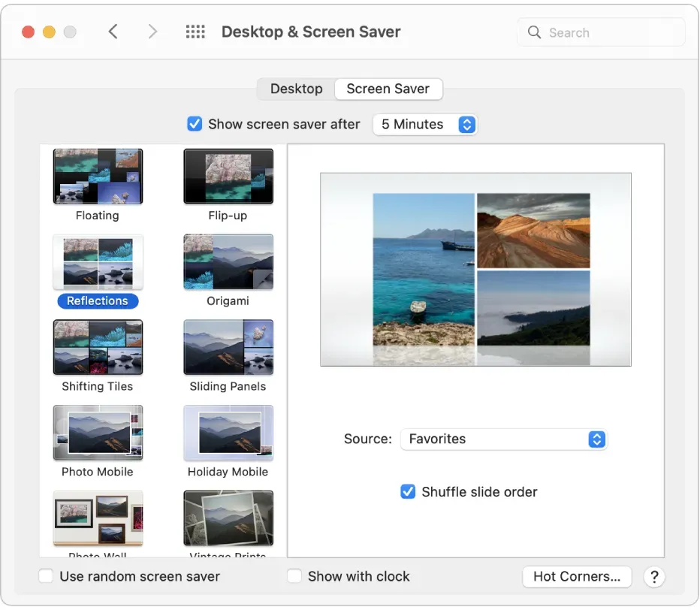
Task: Select the Screen Saver tab
Action: click(x=388, y=89)
